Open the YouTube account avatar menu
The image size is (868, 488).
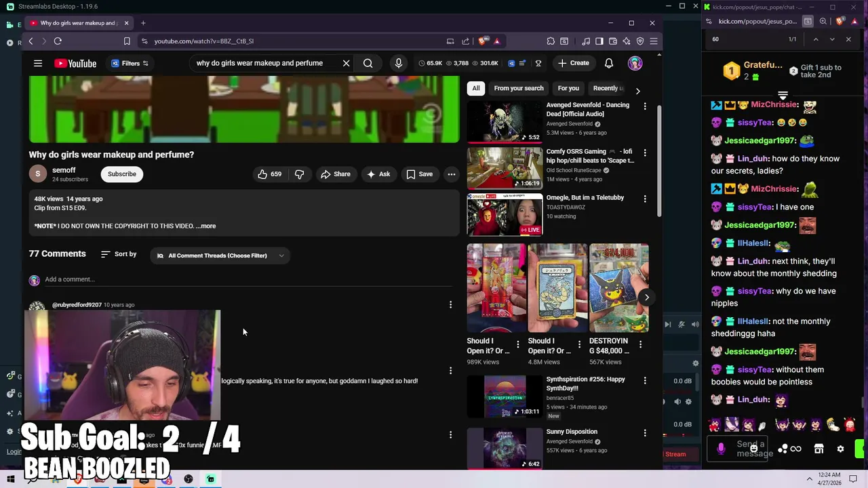(635, 63)
